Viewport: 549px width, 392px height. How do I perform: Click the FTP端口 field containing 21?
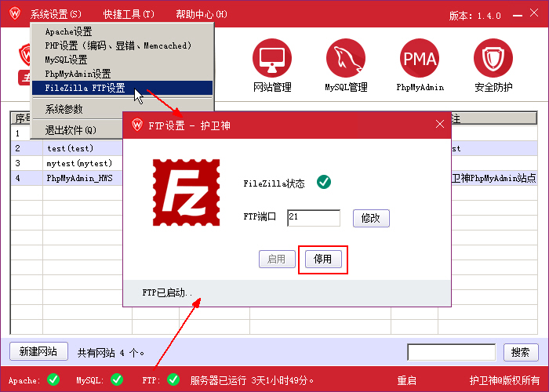(314, 218)
